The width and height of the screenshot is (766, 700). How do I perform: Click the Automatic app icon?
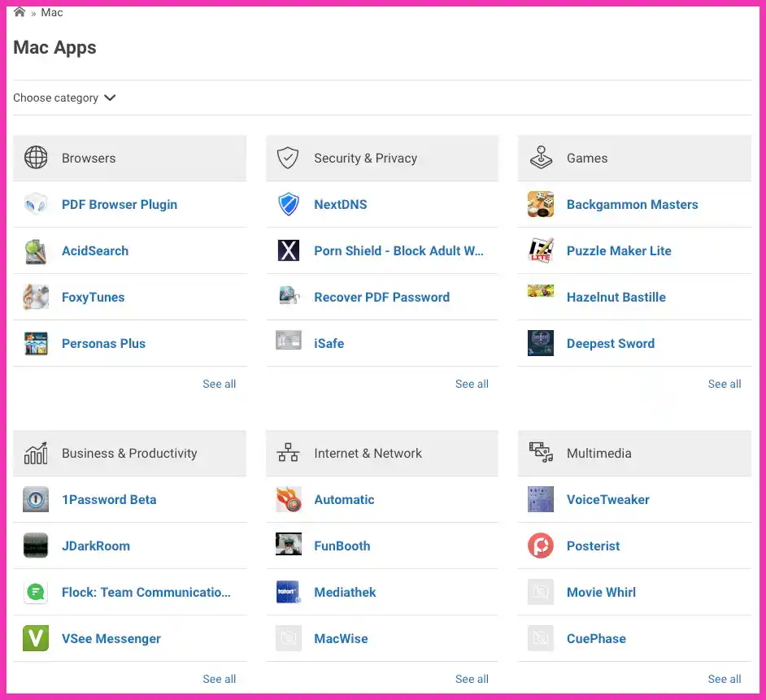pos(288,499)
